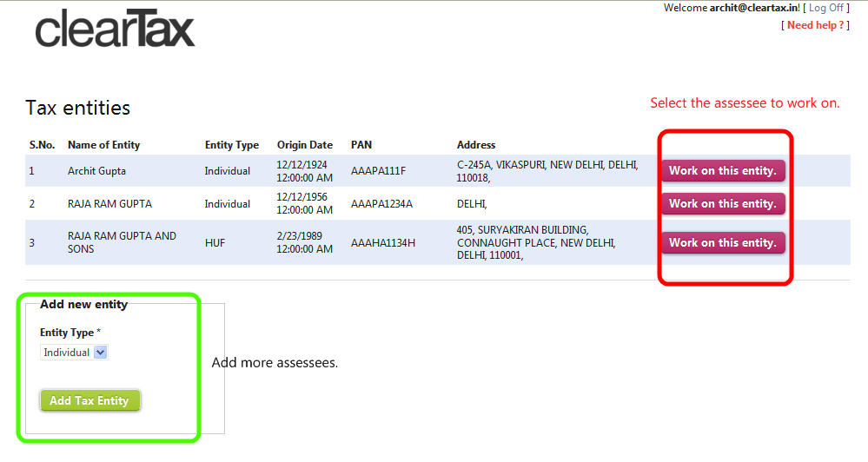Viewport: 868px width, 462px height.
Task: Open the Entity Type dropdown
Action: [x=75, y=353]
